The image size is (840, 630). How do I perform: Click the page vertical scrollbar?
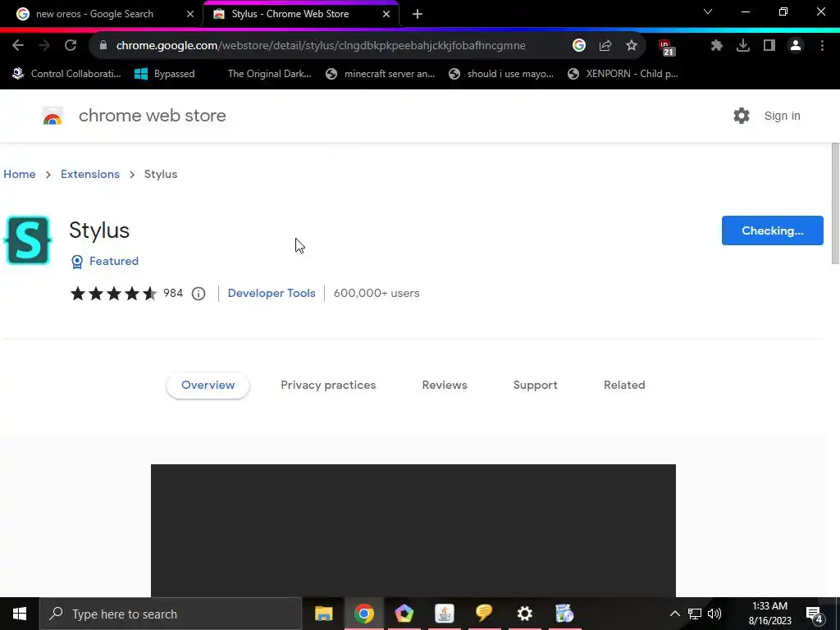[835, 203]
